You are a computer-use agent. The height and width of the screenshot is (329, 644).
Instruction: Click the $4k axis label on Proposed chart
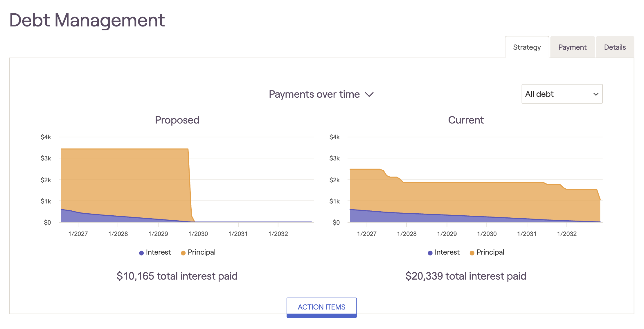pos(46,137)
